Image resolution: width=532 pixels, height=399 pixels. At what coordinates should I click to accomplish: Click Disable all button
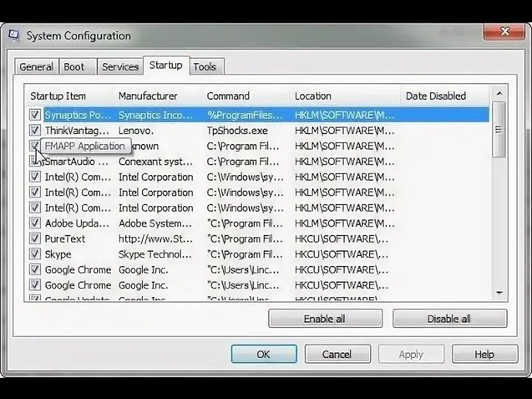[449, 319]
